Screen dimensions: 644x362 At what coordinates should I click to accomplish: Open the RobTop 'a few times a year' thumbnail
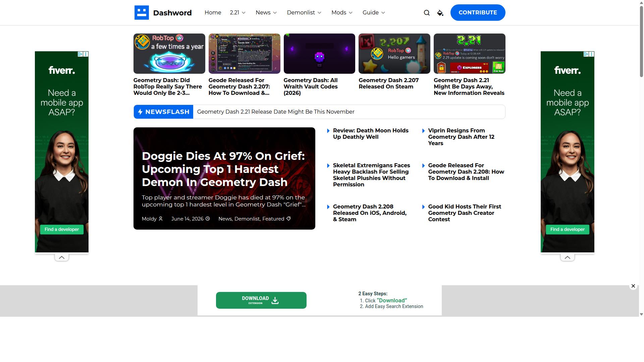[169, 54]
